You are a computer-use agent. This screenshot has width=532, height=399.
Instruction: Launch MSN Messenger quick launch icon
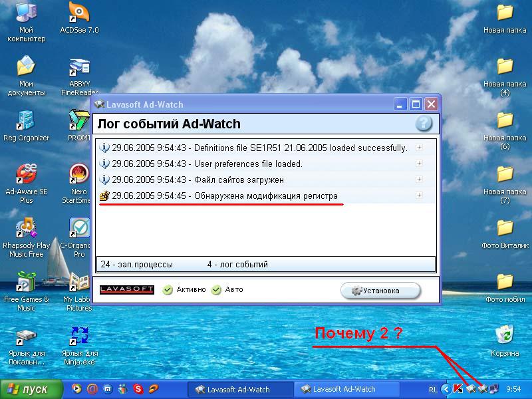(123, 388)
